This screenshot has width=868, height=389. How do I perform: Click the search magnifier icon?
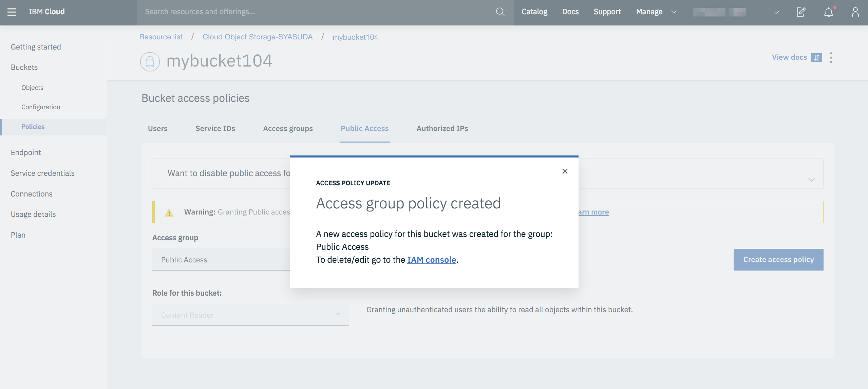[x=500, y=12]
